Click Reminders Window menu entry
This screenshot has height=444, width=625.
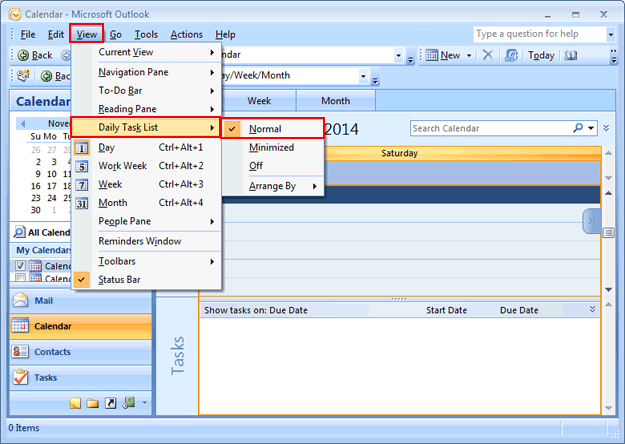146,241
